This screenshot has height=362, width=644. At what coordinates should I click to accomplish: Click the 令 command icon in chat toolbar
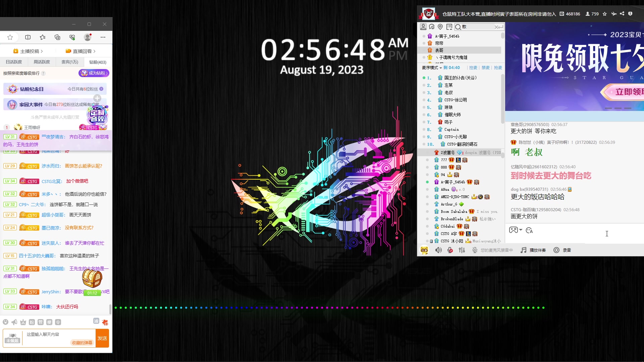pyautogui.click(x=58, y=322)
